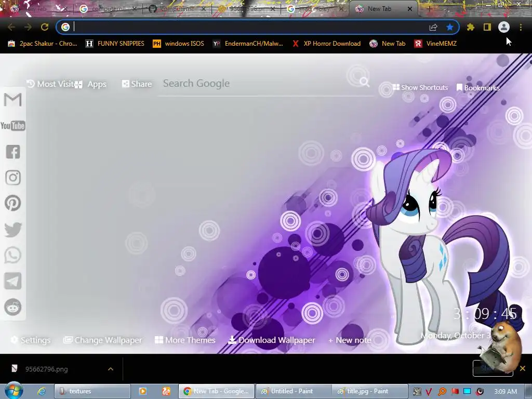Open downloaded file 95662796.png
The width and height of the screenshot is (532, 399).
pyautogui.click(x=46, y=369)
